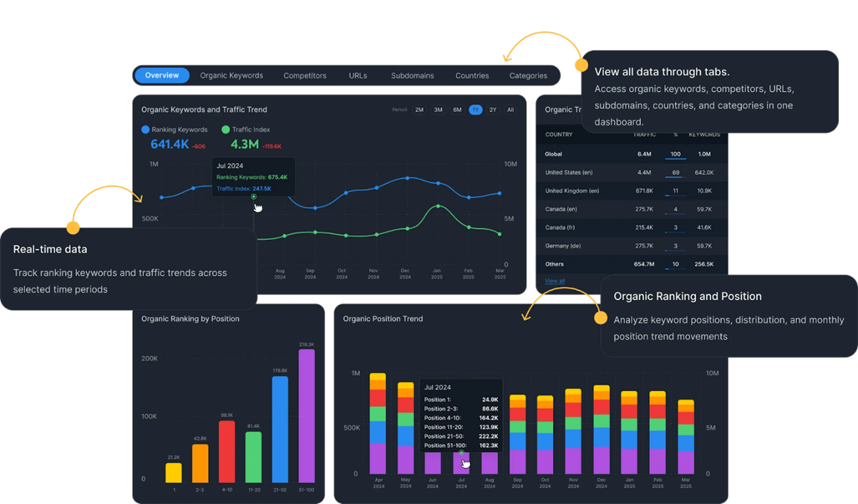Open the Countries tab
The width and height of the screenshot is (858, 504).
(472, 76)
